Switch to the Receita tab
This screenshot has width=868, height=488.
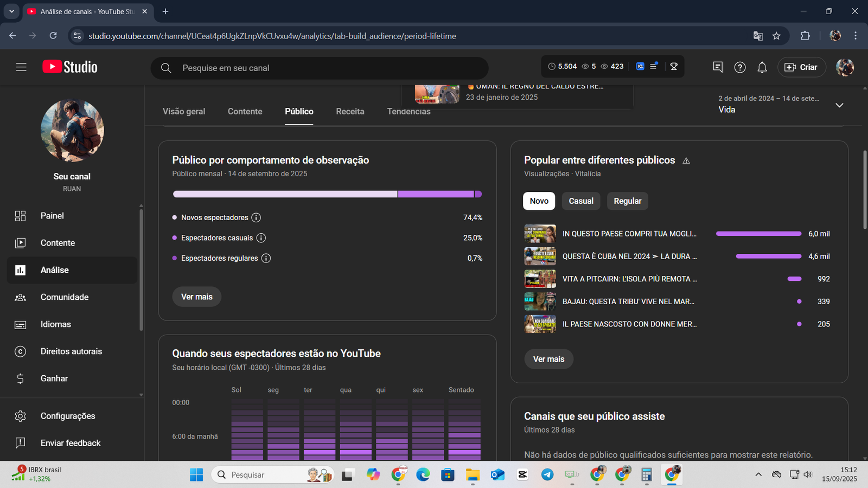click(350, 111)
